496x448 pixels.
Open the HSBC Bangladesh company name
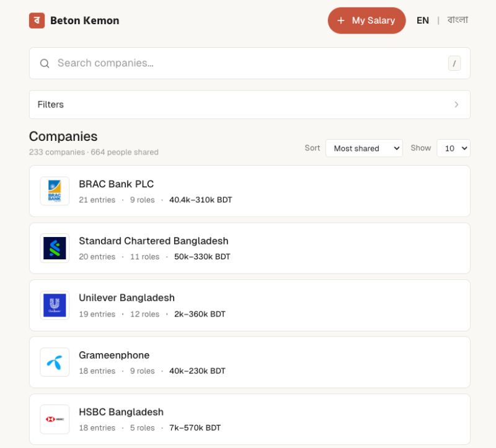point(121,412)
